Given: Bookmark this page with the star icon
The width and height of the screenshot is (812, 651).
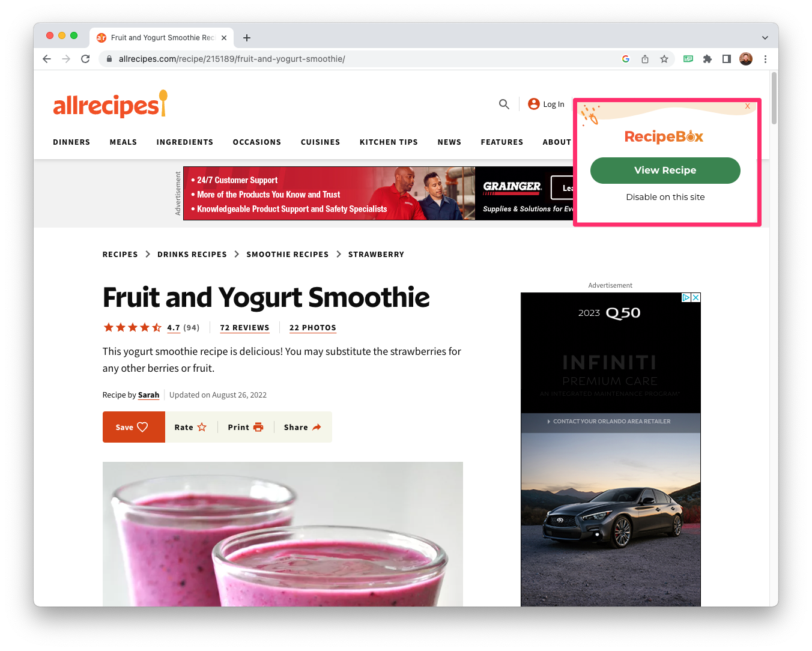Looking at the screenshot, I should point(664,59).
